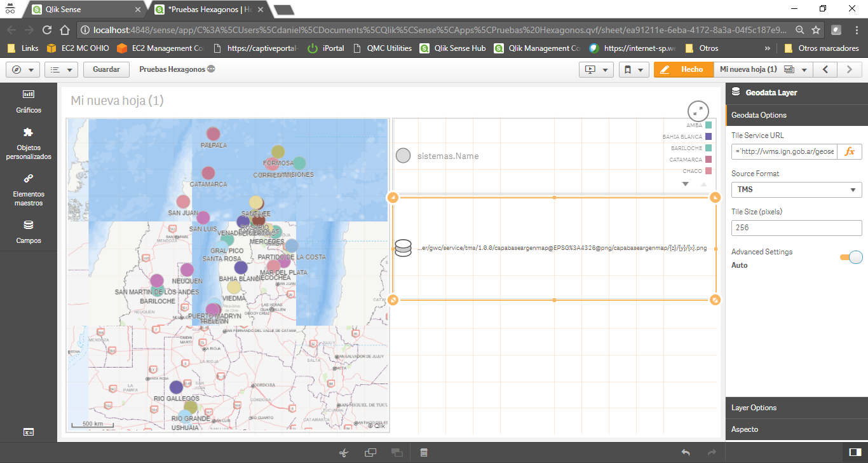The width and height of the screenshot is (868, 463).
Task: Open the Gráficos charts panel
Action: click(29, 101)
